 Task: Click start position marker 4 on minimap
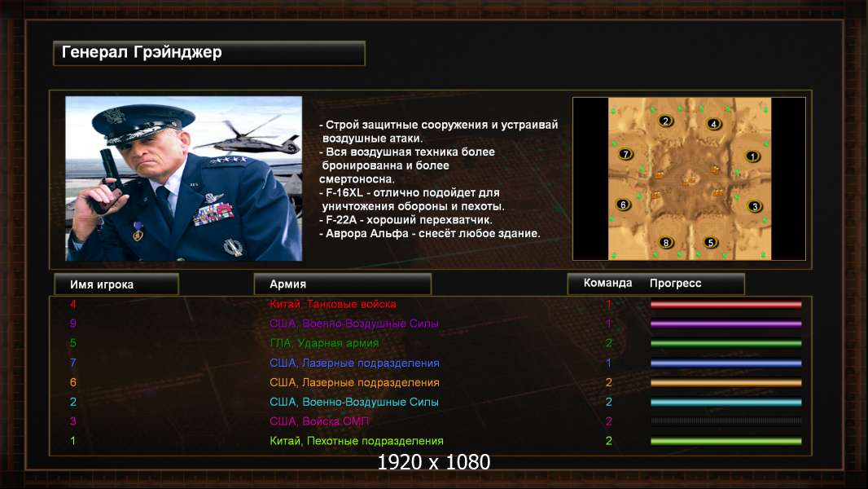(714, 124)
